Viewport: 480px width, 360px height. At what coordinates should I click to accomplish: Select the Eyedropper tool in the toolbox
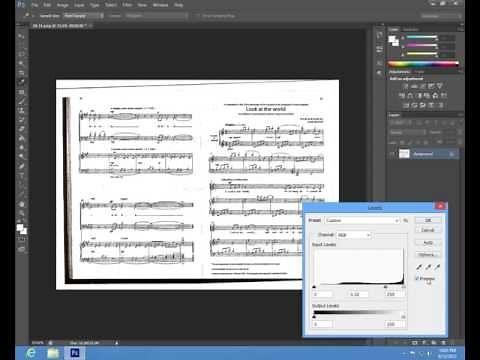pyautogui.click(x=21, y=82)
